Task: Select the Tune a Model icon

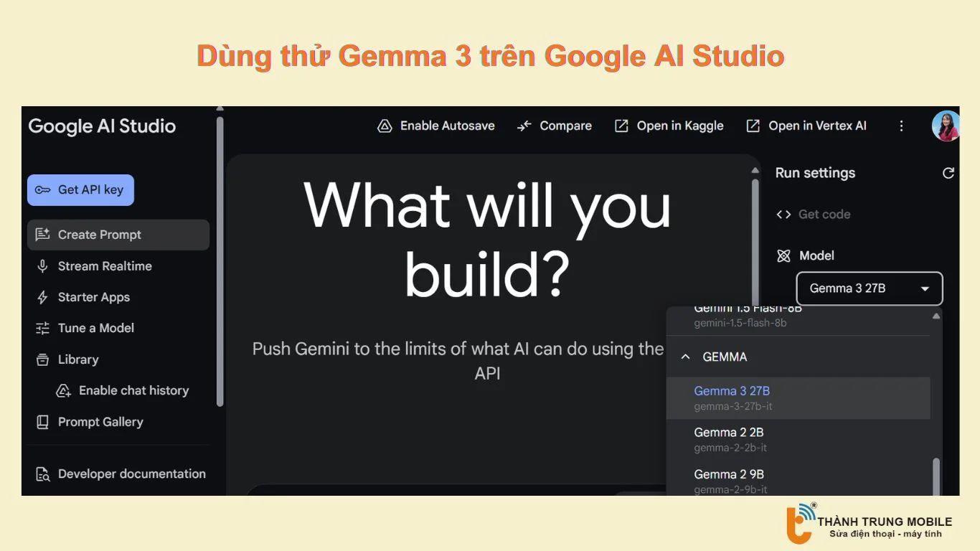Action: [x=42, y=328]
